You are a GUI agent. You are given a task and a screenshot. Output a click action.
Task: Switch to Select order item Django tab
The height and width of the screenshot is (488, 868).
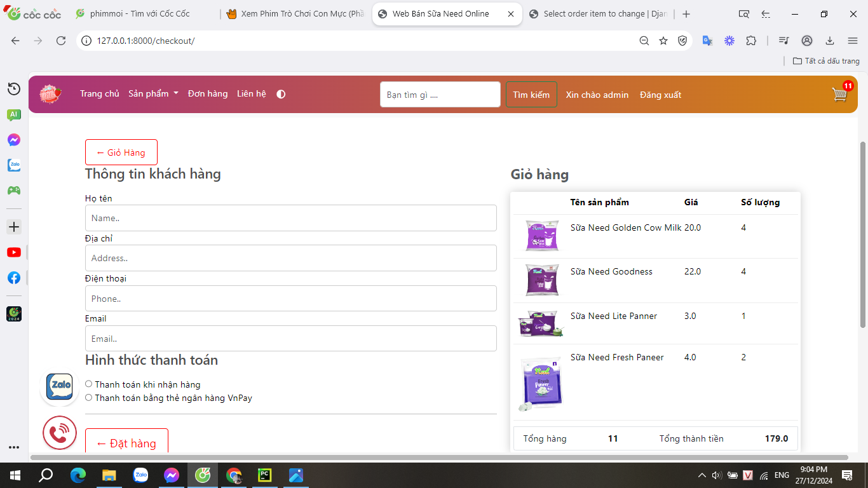(599, 14)
